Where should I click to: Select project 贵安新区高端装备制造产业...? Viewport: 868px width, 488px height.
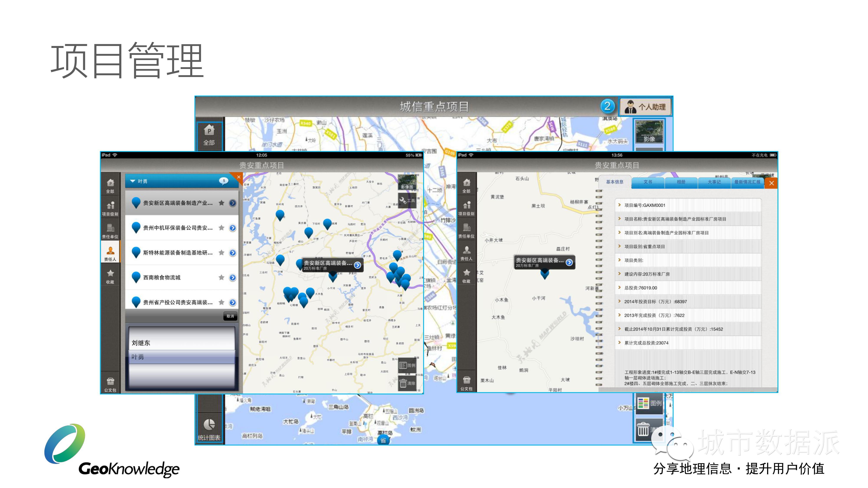click(182, 203)
